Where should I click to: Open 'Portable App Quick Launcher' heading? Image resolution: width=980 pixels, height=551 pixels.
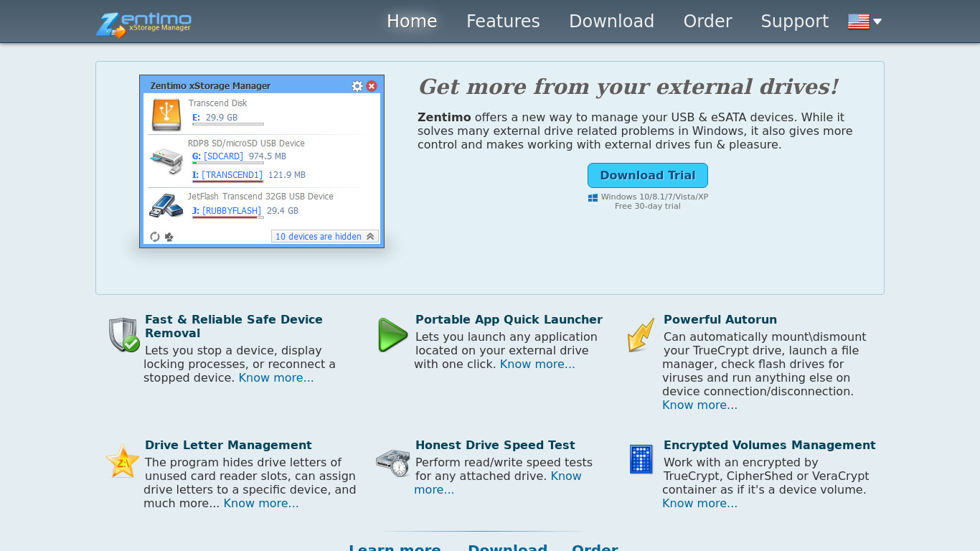[x=509, y=320]
